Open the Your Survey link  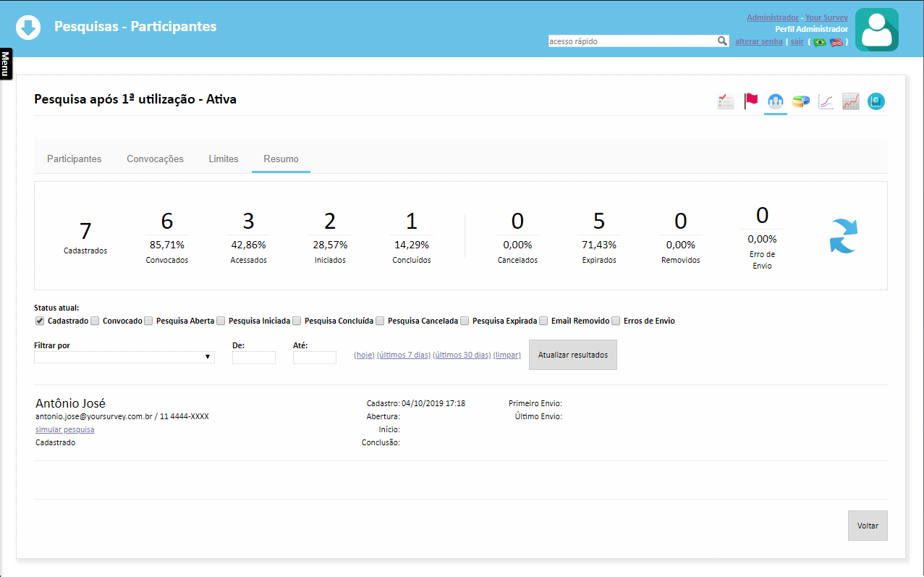(x=826, y=17)
